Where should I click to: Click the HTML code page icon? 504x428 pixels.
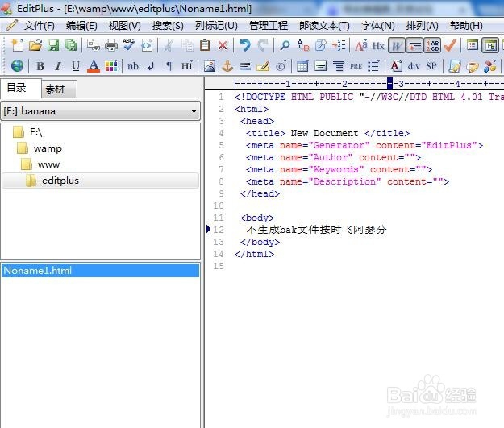click(x=147, y=45)
